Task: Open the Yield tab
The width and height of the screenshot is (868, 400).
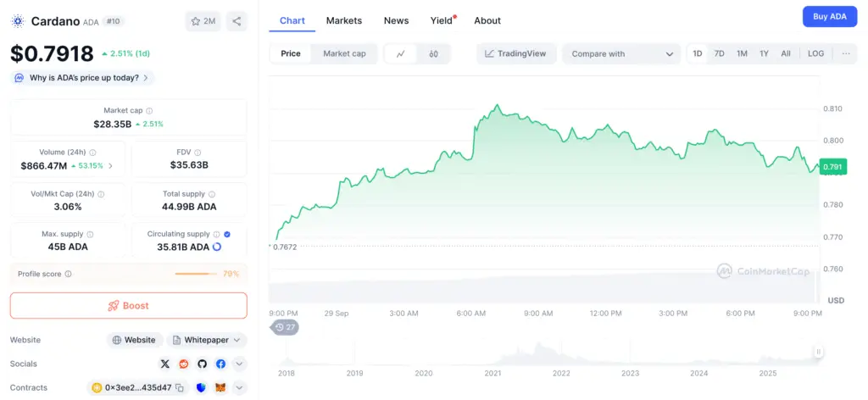Action: pos(442,20)
